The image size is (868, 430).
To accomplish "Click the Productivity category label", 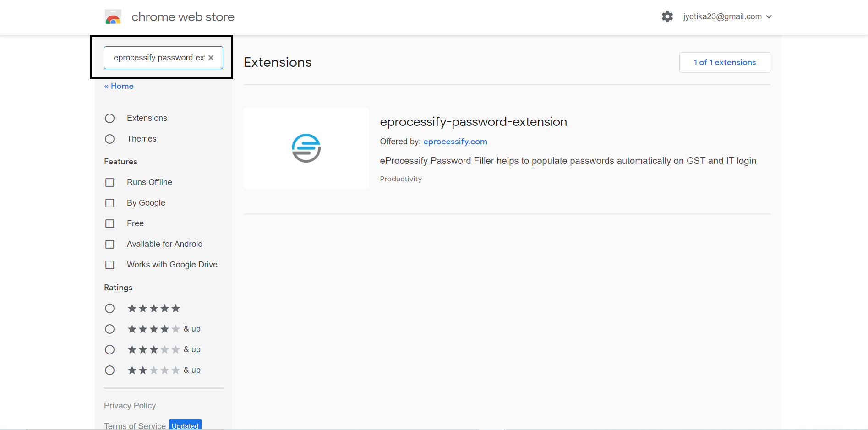I will click(401, 179).
